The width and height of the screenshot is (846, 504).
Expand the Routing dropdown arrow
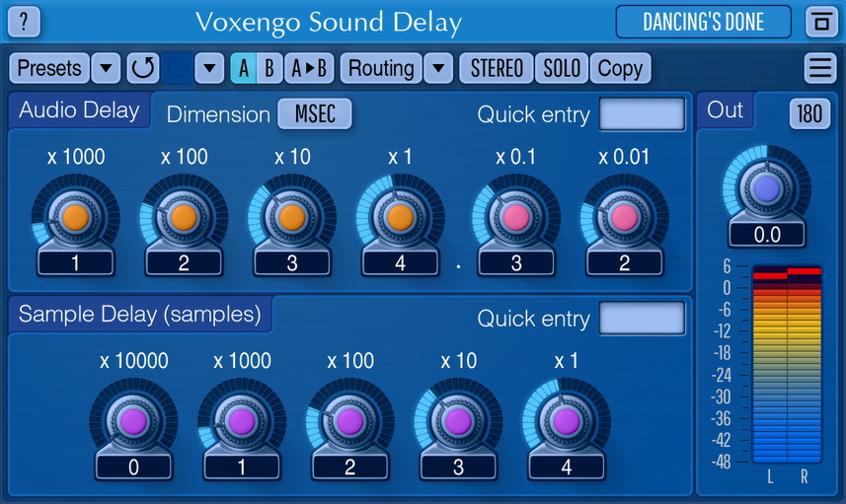click(438, 68)
